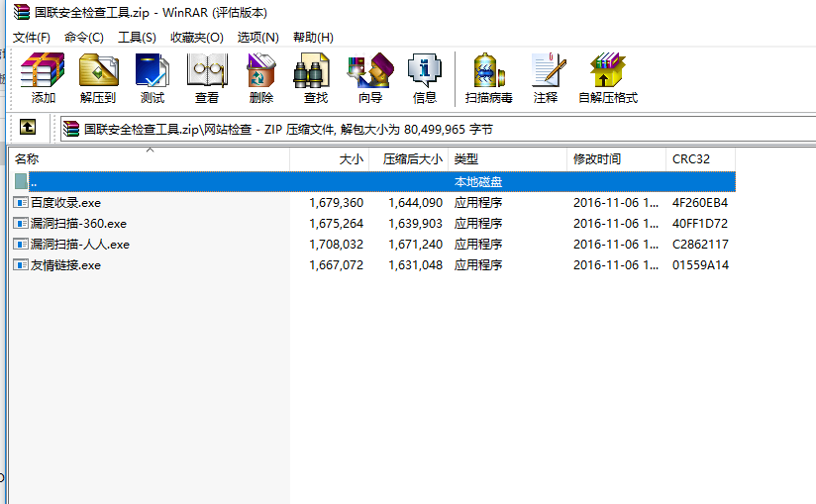Image resolution: width=816 pixels, height=504 pixels.
Task: Click 应用程序 type of 友情链接.exe
Action: click(478, 265)
